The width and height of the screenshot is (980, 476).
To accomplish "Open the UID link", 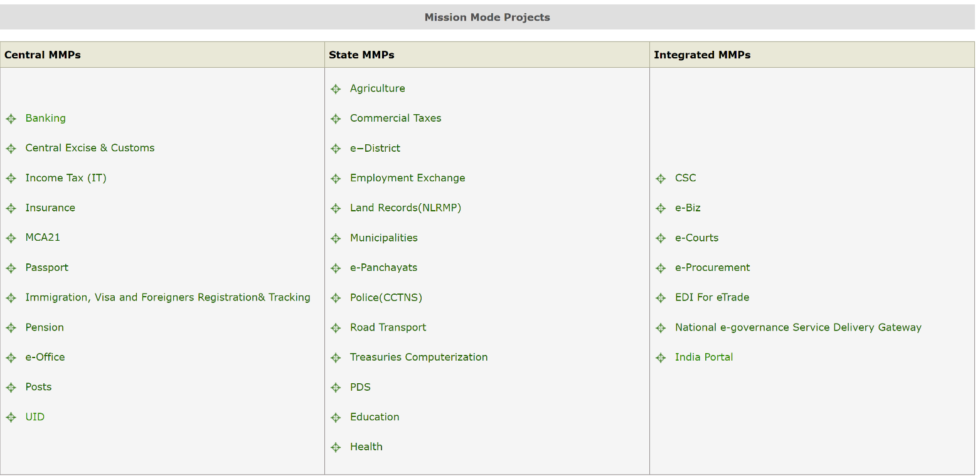I will point(35,417).
